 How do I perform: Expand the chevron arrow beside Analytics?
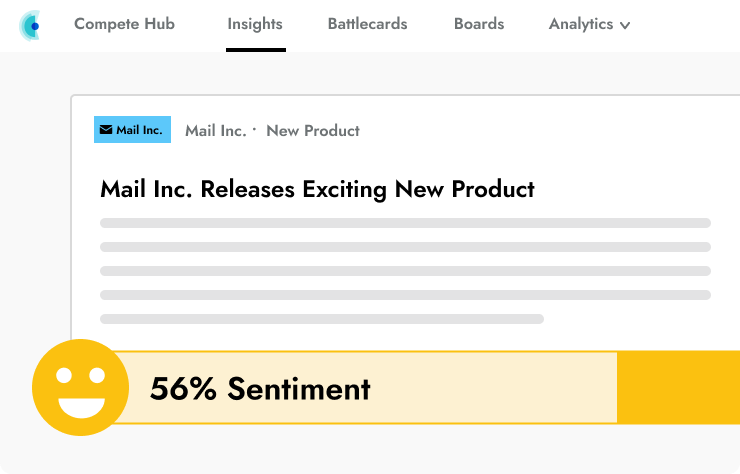[625, 26]
